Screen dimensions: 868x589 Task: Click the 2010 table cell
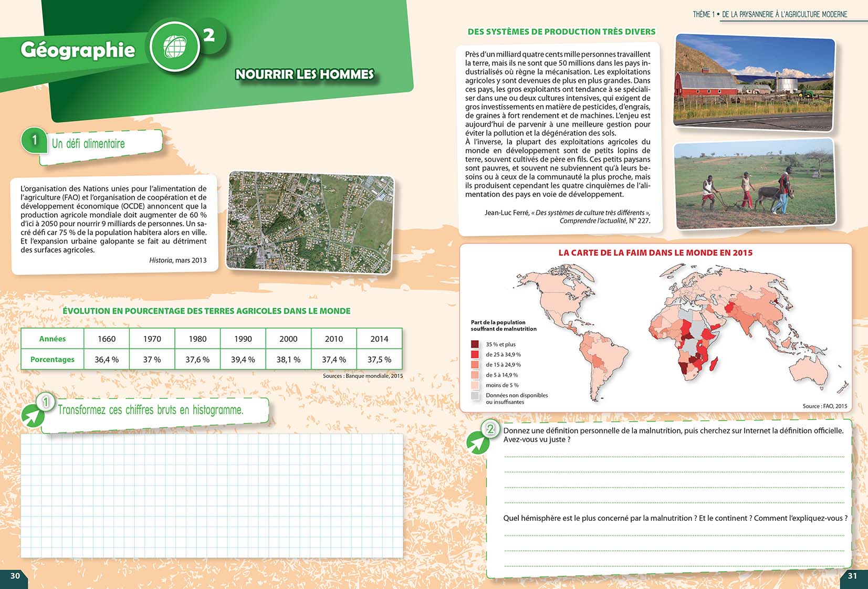(334, 339)
